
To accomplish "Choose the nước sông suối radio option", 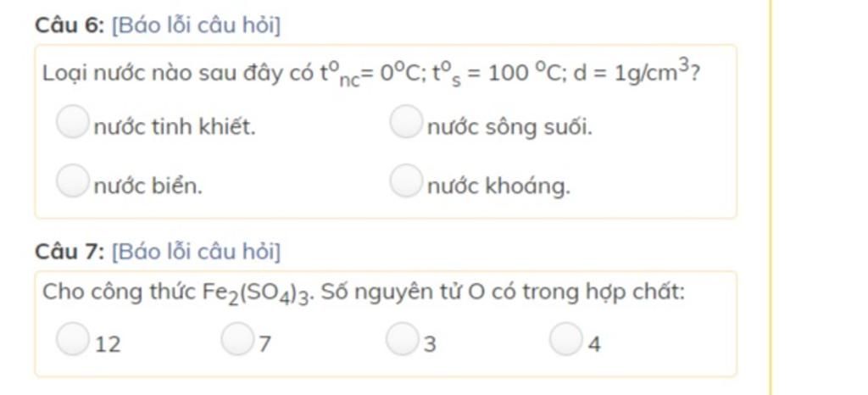I will tap(406, 122).
